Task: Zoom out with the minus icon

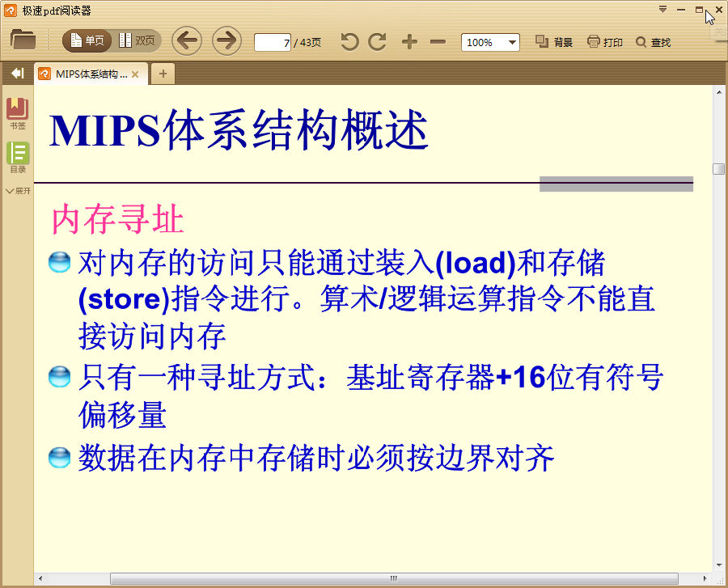Action: click(x=438, y=42)
